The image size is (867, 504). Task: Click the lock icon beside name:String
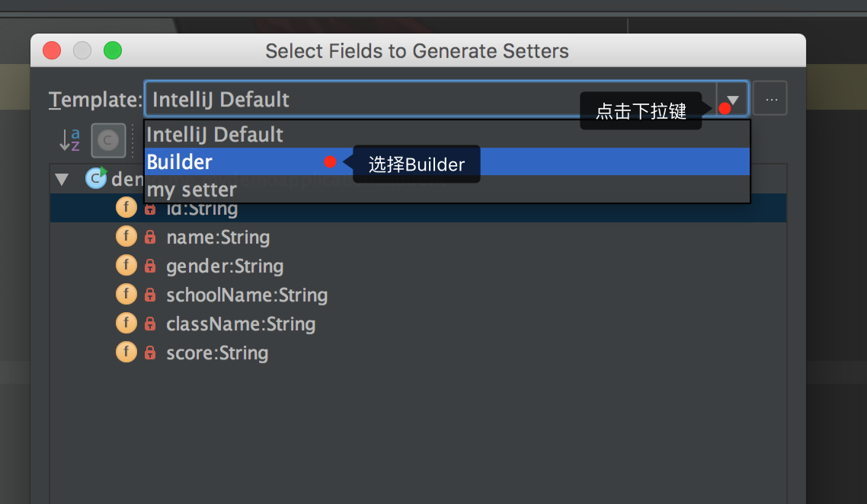(x=150, y=238)
